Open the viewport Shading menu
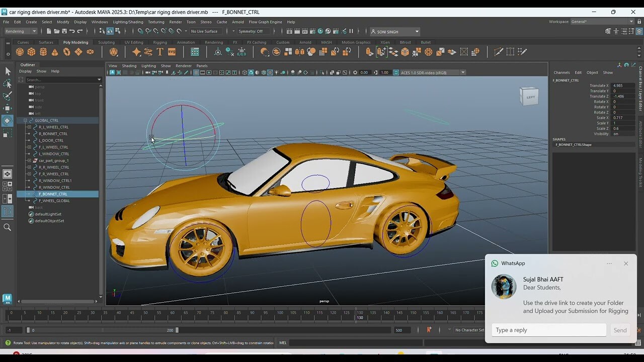This screenshot has height=362, width=644. 129,66
